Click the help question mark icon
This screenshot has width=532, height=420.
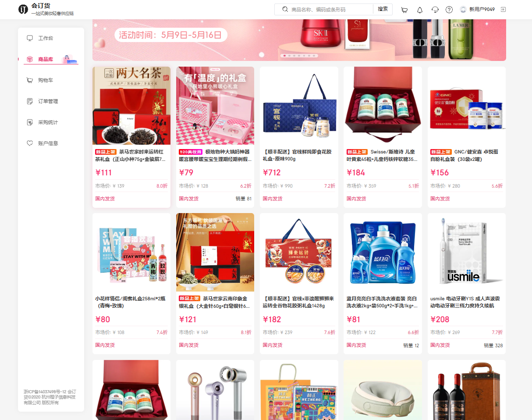449,10
